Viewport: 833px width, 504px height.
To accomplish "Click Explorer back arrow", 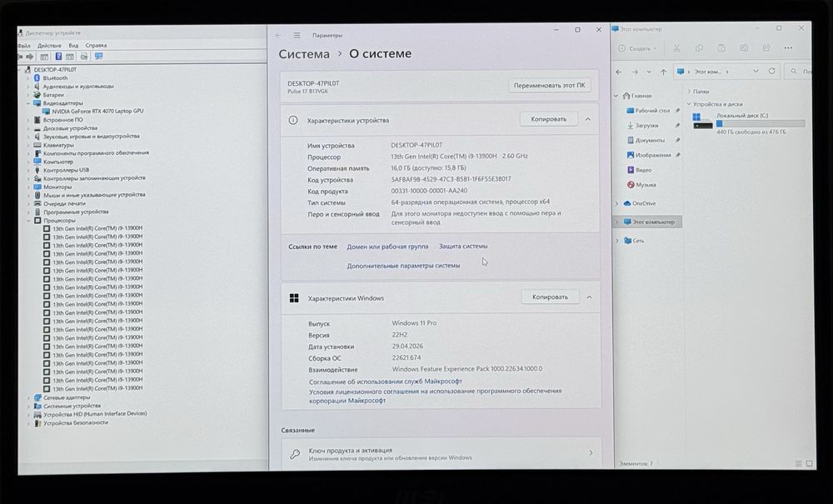I will 619,72.
